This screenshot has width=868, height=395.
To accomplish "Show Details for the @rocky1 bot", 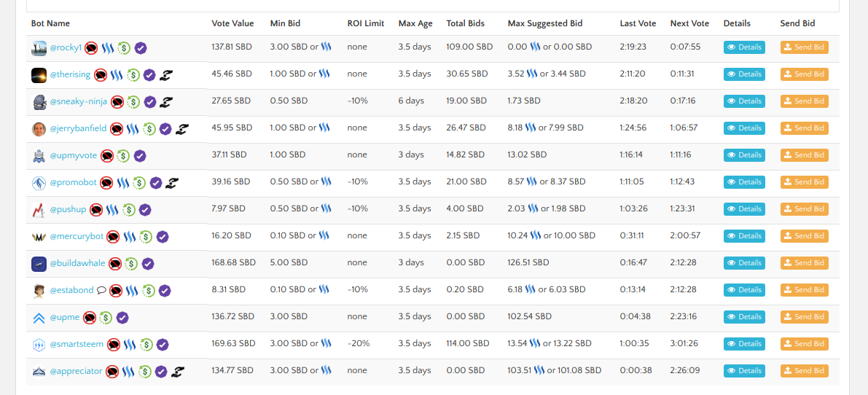I will [x=744, y=47].
